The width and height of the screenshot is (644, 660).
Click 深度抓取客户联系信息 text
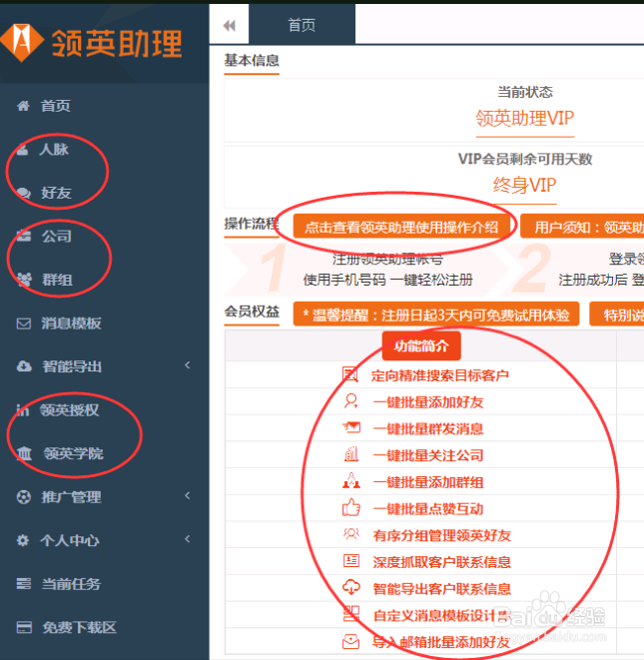442,562
